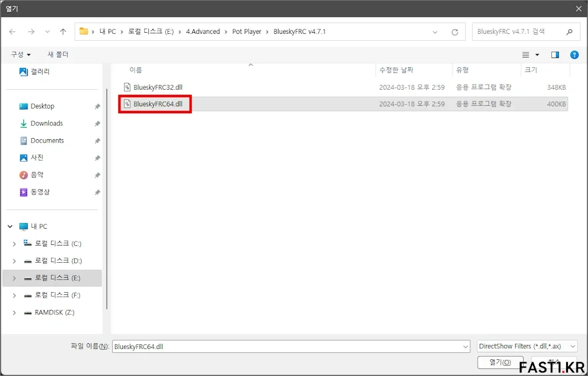Expand address bar history dropdown

tap(435, 32)
